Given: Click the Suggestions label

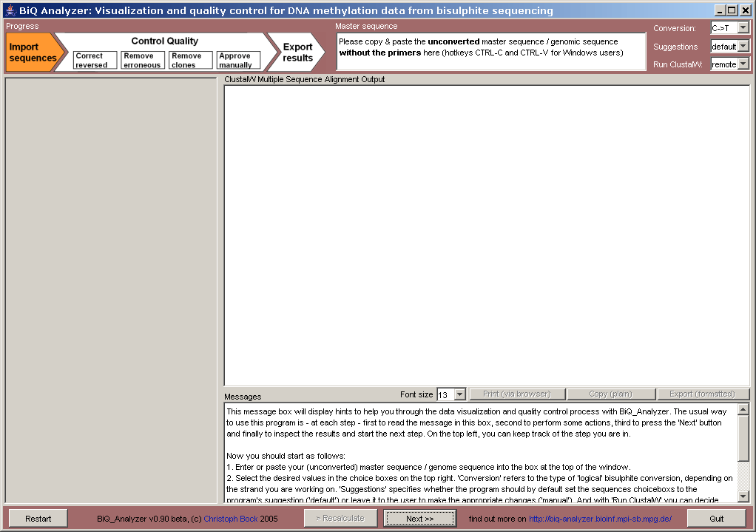Looking at the screenshot, I should (x=675, y=47).
